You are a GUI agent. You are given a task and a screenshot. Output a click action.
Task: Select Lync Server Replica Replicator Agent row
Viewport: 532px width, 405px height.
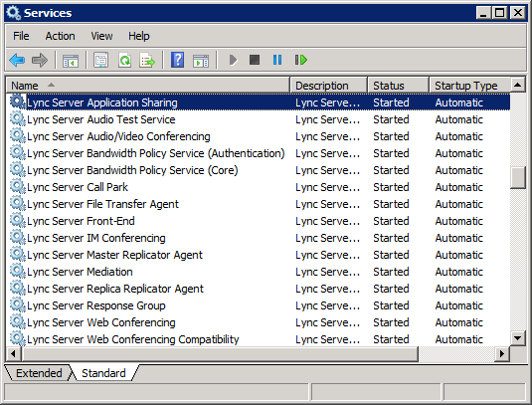259,289
